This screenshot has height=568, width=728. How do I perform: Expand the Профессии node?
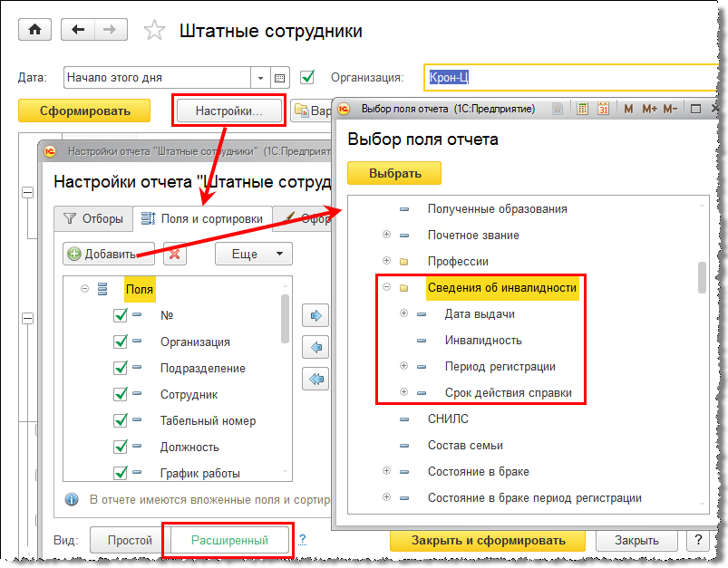386,260
